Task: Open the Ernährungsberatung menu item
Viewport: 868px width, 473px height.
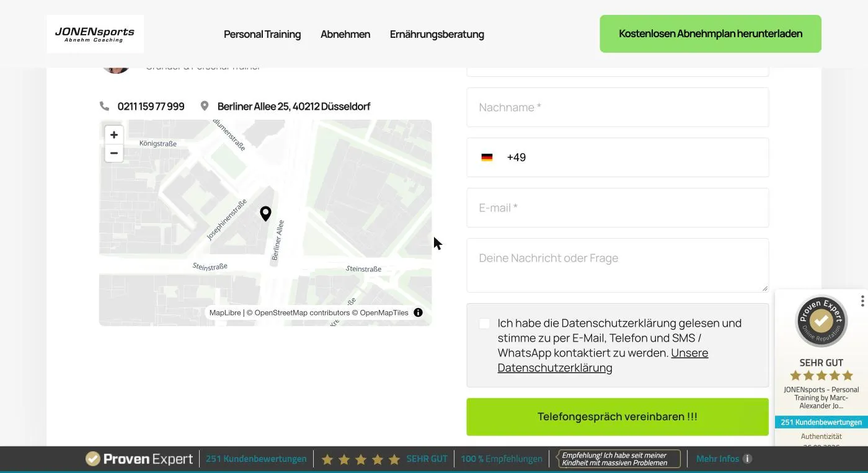Action: pyautogui.click(x=437, y=34)
